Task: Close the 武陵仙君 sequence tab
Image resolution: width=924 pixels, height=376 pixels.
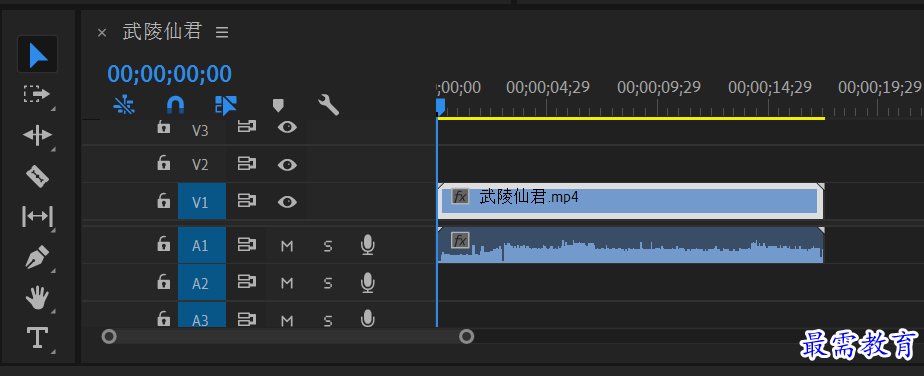Action: pos(102,32)
